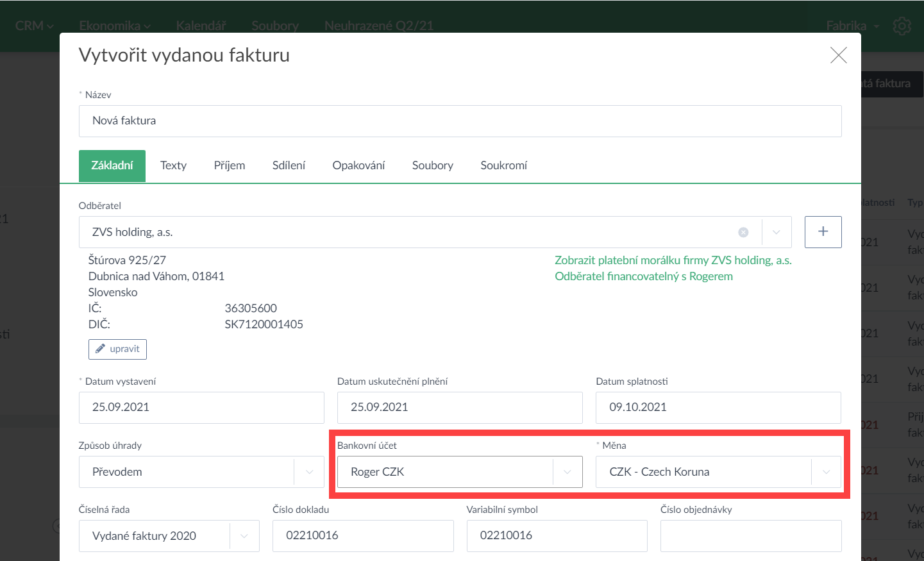
Task: Expand the Odběratel customer dropdown
Action: pos(777,232)
